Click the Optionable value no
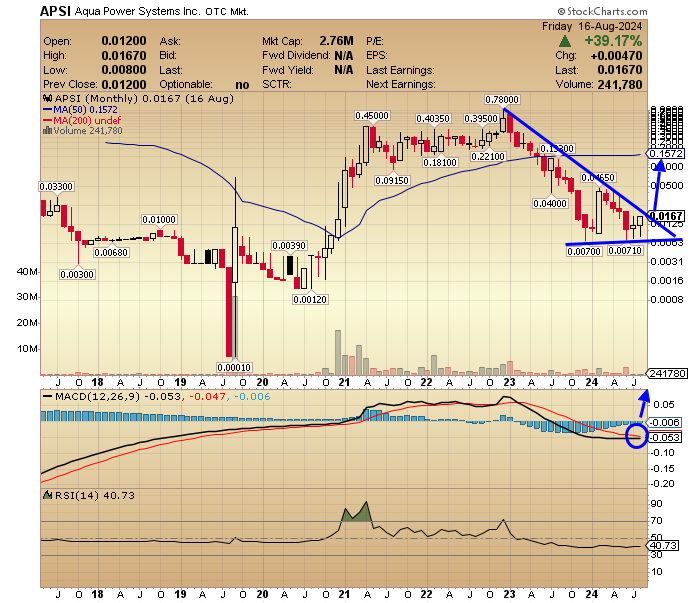700x603 pixels. coord(242,85)
